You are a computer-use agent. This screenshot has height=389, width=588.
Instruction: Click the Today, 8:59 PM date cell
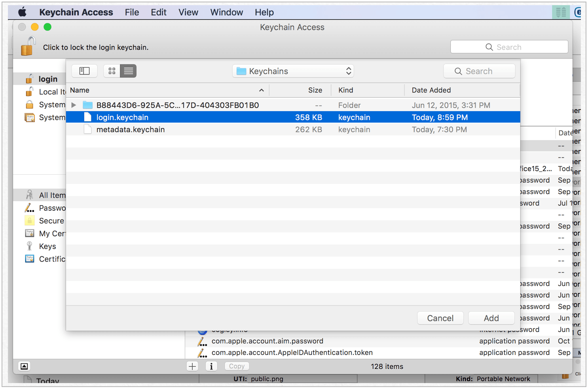point(440,117)
